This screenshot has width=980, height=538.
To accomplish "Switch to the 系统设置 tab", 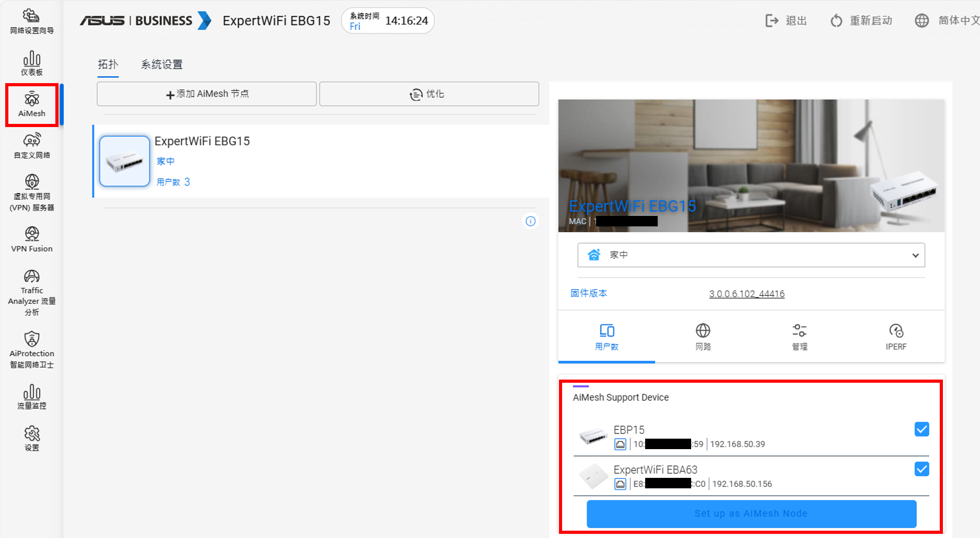I will (x=162, y=64).
